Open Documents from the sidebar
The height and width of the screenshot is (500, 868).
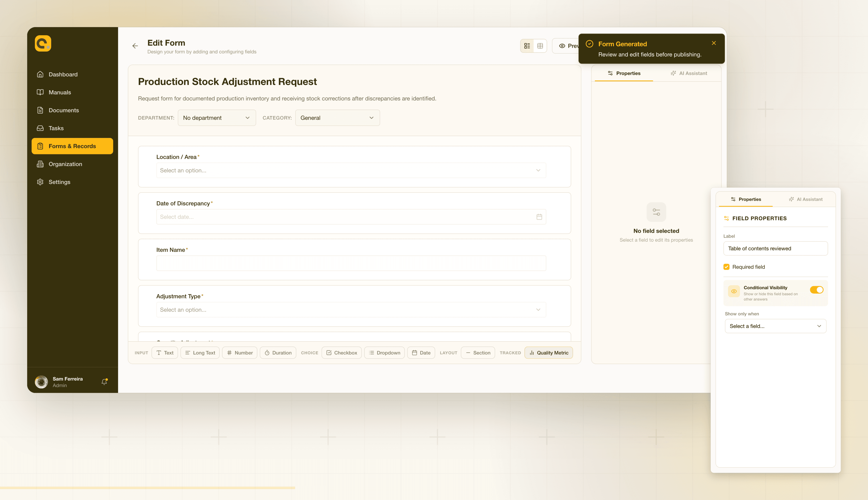[x=72, y=110]
